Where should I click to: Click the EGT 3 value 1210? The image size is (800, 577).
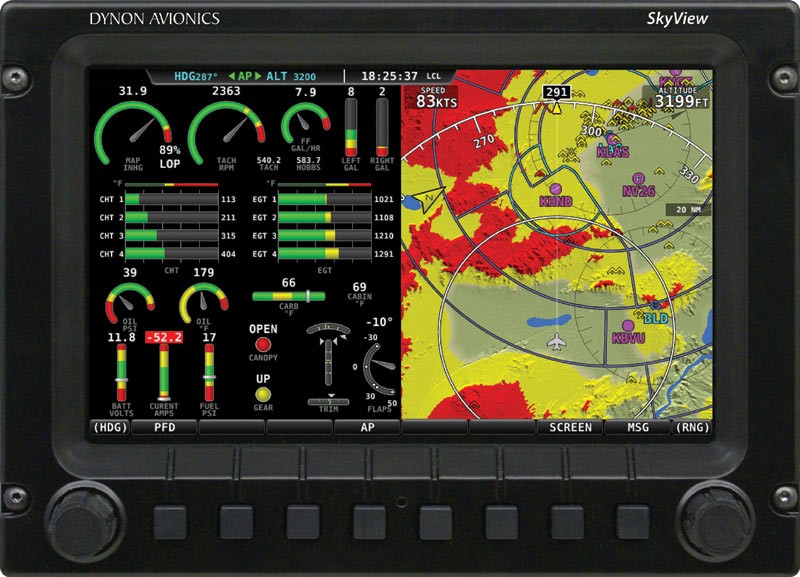[x=384, y=236]
